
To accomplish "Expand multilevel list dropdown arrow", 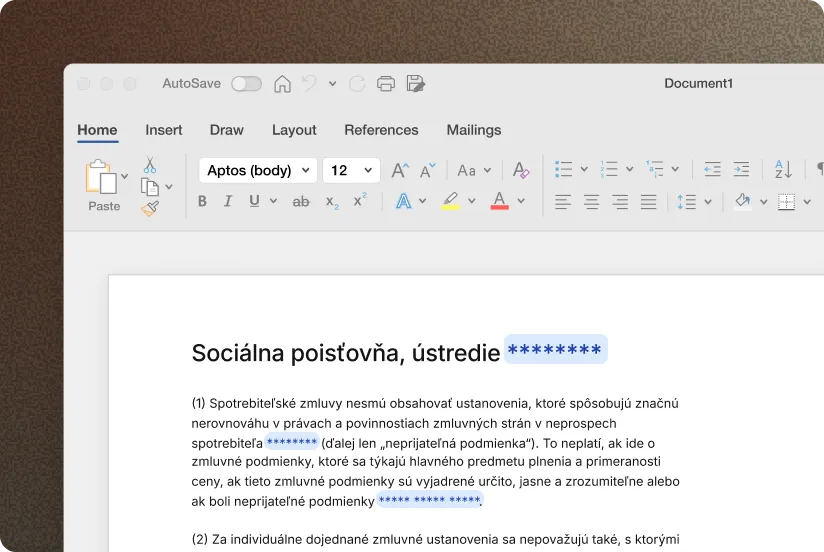I will tap(675, 169).
